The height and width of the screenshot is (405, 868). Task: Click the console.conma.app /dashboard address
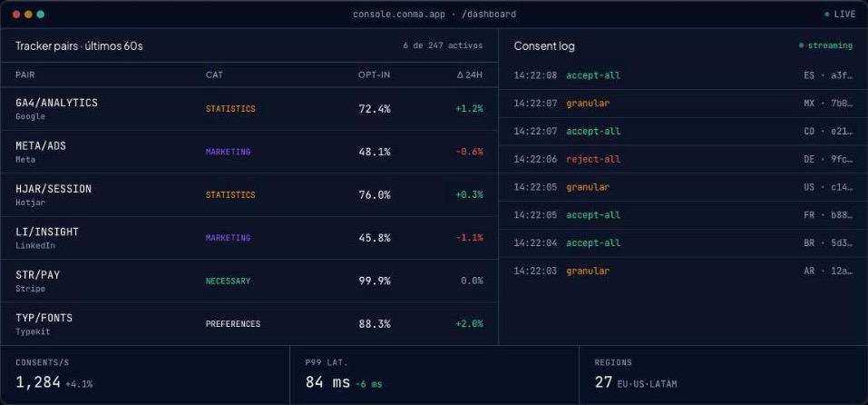(434, 15)
